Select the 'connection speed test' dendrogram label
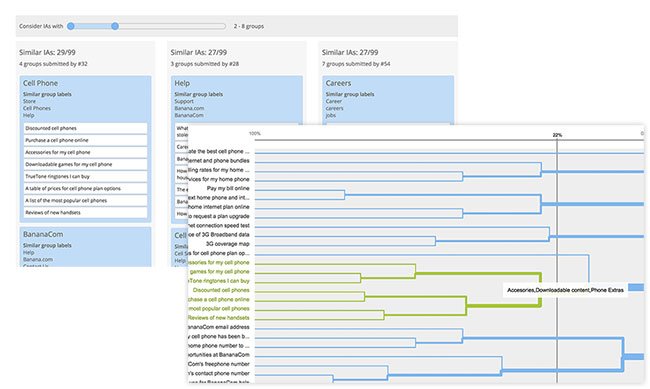Viewport: 650px width, 389px height. coord(219,225)
